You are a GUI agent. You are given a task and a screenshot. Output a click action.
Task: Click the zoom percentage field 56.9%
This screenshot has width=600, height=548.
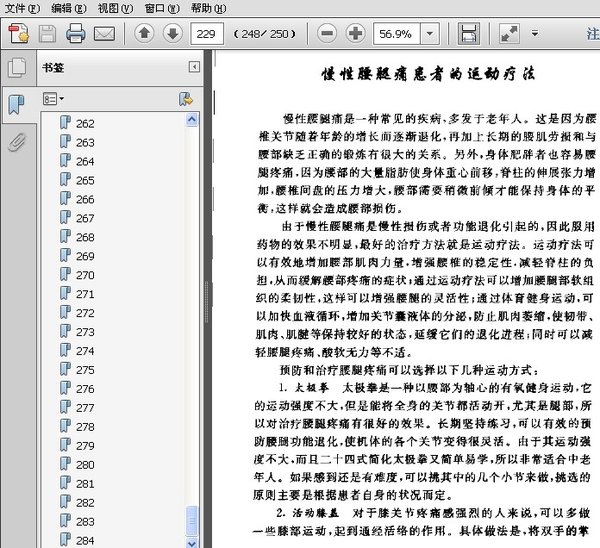click(x=396, y=34)
